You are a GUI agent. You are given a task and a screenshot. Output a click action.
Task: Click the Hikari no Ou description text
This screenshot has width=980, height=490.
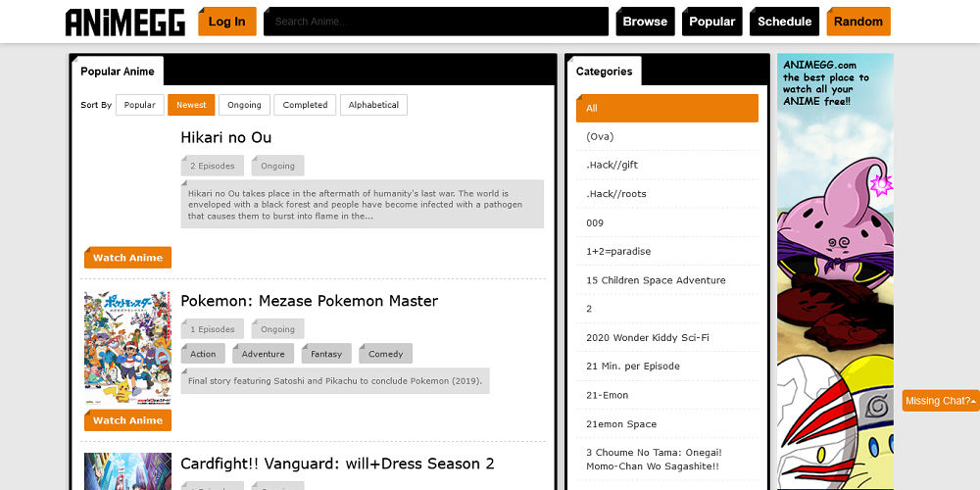tap(362, 205)
